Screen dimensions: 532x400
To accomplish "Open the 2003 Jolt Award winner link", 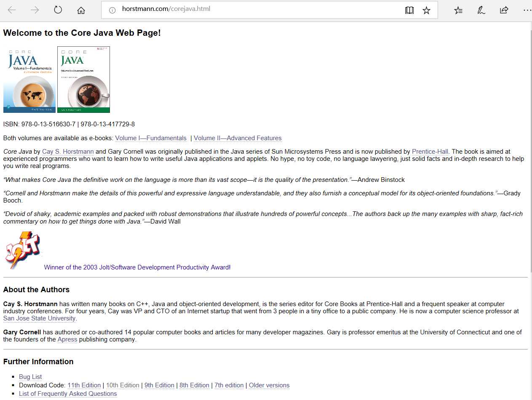I will (x=137, y=267).
